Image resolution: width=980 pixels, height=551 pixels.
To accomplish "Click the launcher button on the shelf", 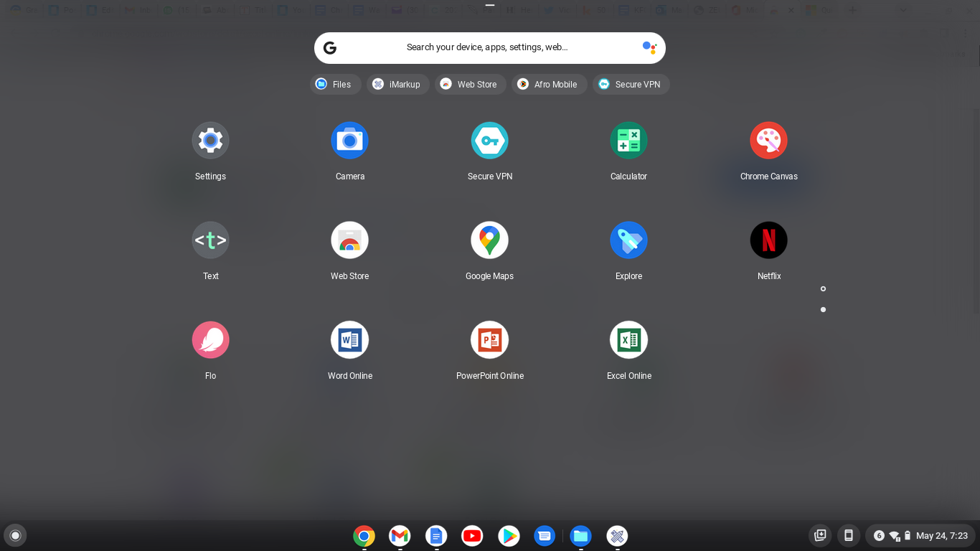I will coord(15,535).
